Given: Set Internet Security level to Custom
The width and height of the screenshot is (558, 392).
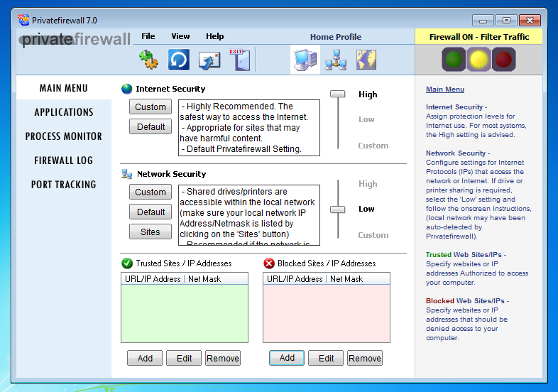Looking at the screenshot, I should (x=373, y=146).
